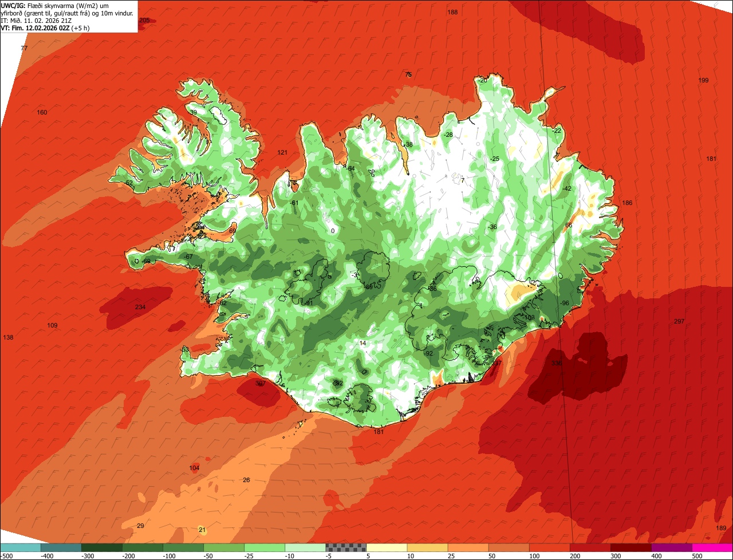
Task: Click the map value '-91'
Action: pos(309,302)
